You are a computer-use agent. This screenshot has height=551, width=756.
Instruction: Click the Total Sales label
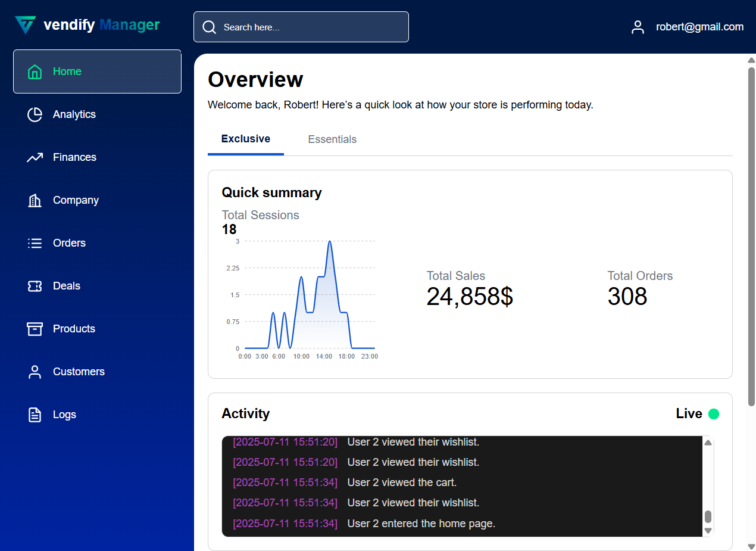[456, 276]
